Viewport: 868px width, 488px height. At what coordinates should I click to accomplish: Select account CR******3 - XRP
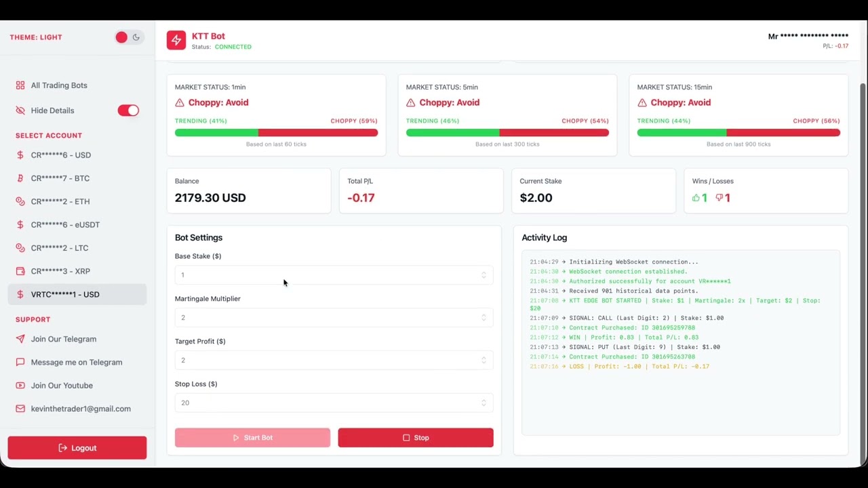pyautogui.click(x=77, y=271)
